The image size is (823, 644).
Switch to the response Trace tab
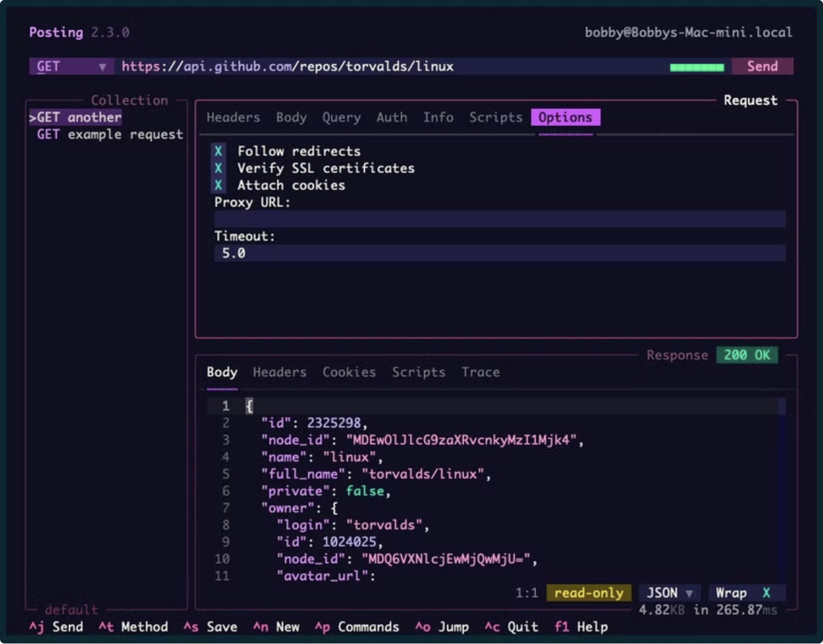coord(480,372)
